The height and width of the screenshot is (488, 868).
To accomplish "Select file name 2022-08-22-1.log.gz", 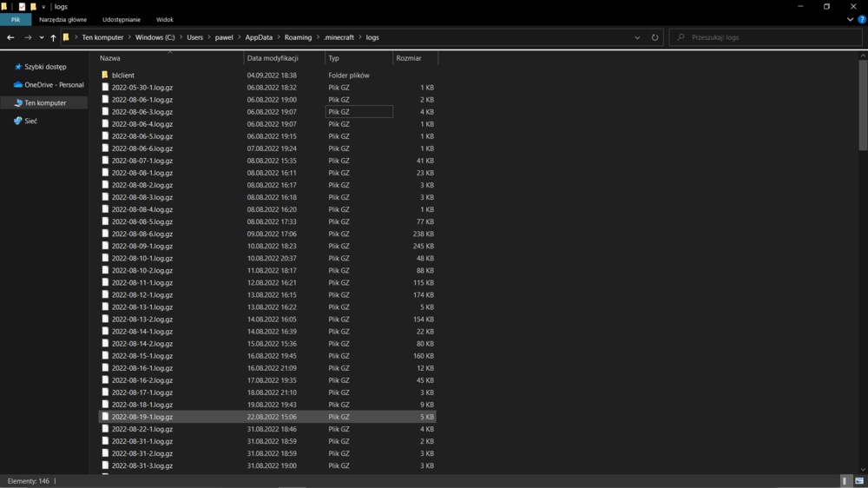I will [x=142, y=429].
